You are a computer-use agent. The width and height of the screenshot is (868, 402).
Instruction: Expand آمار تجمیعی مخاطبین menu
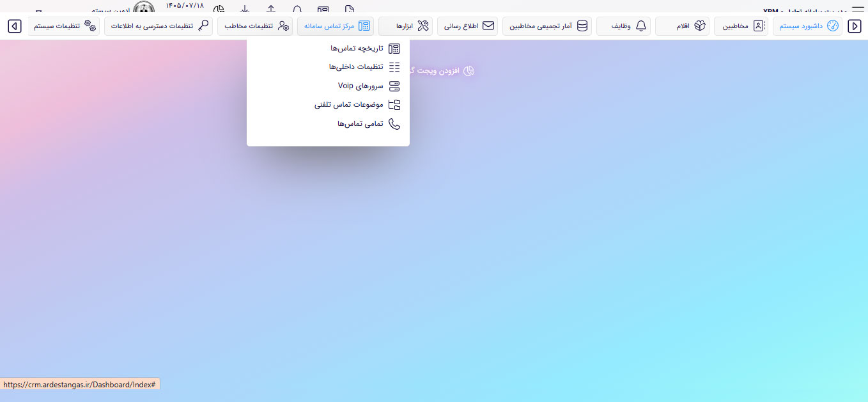click(x=547, y=26)
